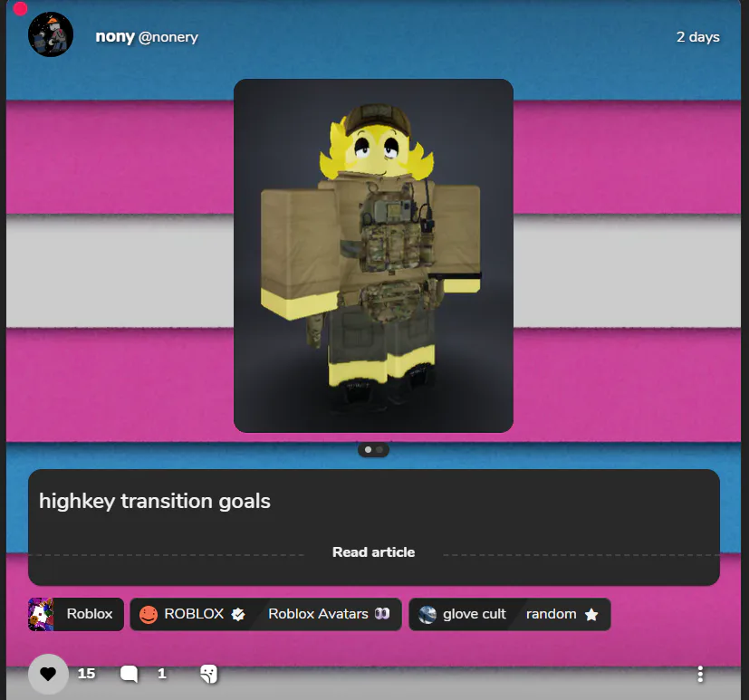Open the ROBLOX community tag

coord(194,614)
